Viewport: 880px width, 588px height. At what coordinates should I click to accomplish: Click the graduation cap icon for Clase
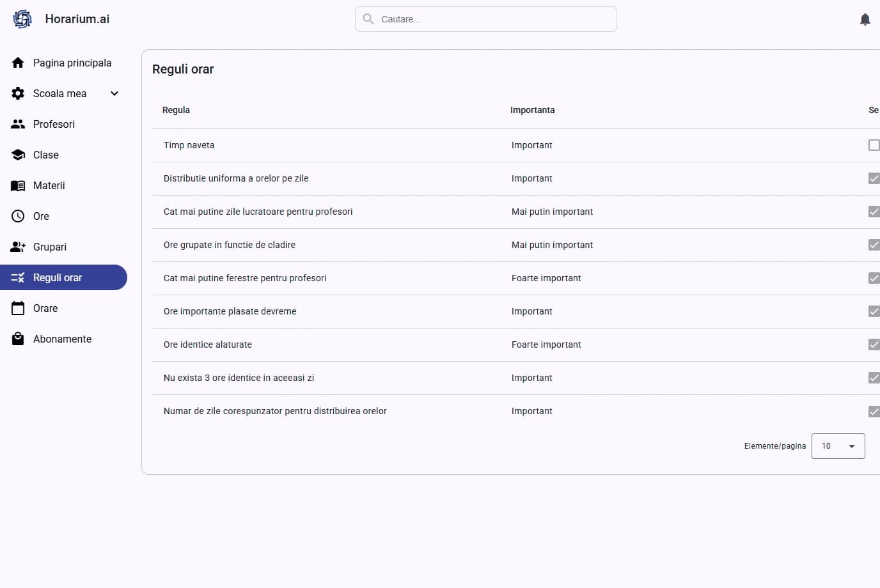coord(18,155)
